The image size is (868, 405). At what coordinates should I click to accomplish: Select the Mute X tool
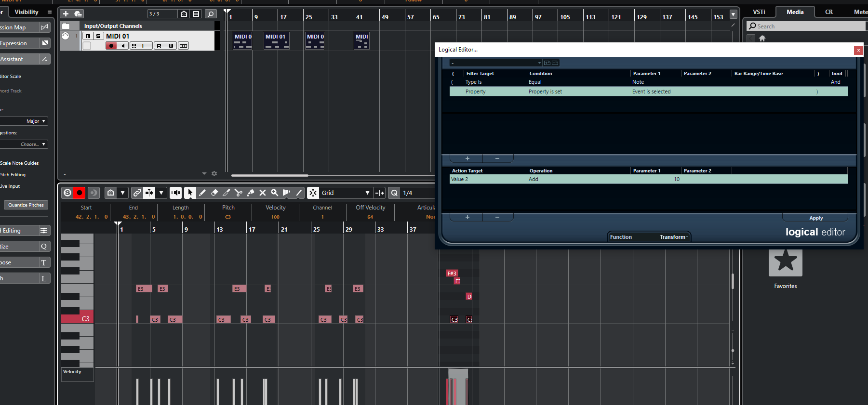[263, 193]
